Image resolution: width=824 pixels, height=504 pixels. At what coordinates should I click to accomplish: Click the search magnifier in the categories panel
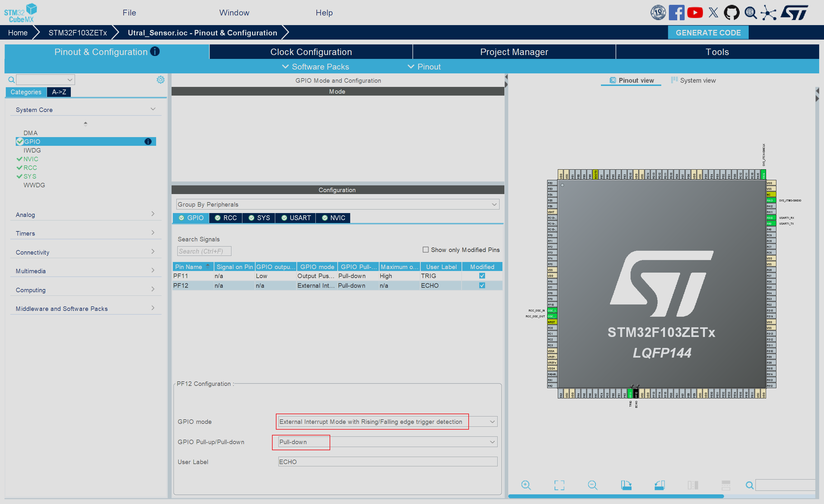point(11,79)
